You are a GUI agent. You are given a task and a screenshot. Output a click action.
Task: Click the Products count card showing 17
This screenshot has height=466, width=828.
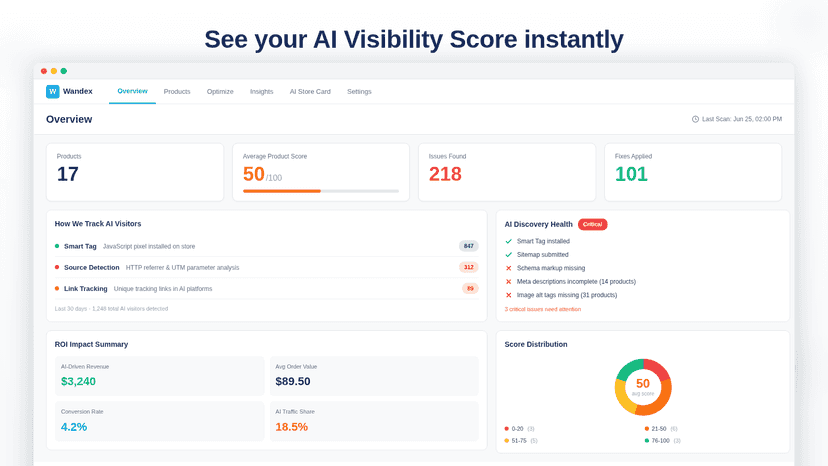pyautogui.click(x=135, y=172)
